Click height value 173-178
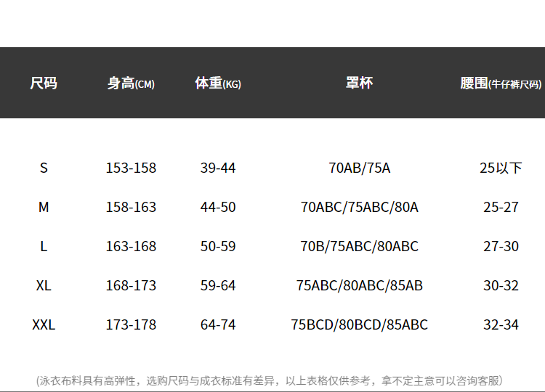Screen dimensions: 545x392 tap(131, 325)
